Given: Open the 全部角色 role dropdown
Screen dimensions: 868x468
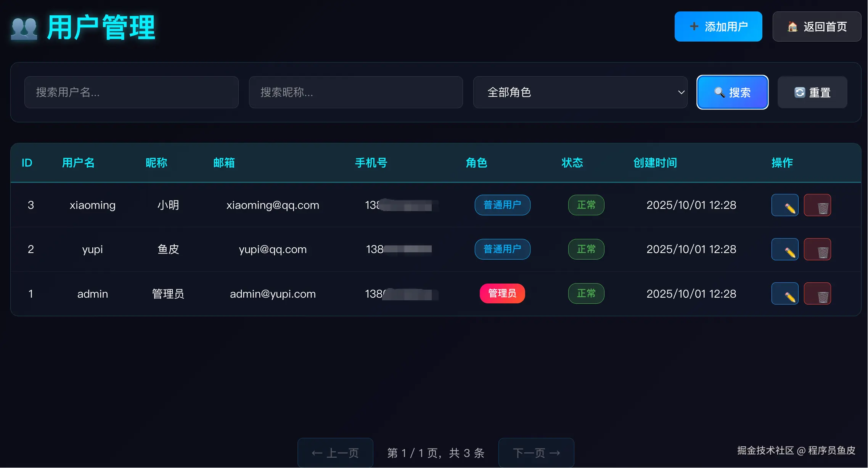Looking at the screenshot, I should (x=580, y=92).
